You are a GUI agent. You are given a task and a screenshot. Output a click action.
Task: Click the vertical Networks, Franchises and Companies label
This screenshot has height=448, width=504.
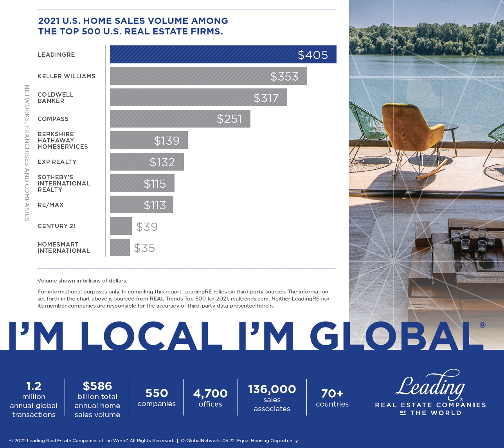click(27, 153)
